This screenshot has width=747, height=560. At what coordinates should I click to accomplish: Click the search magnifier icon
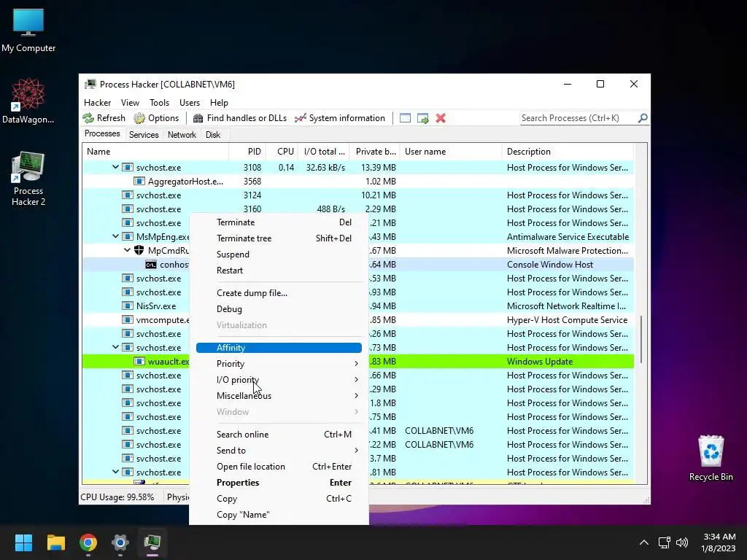643,117
